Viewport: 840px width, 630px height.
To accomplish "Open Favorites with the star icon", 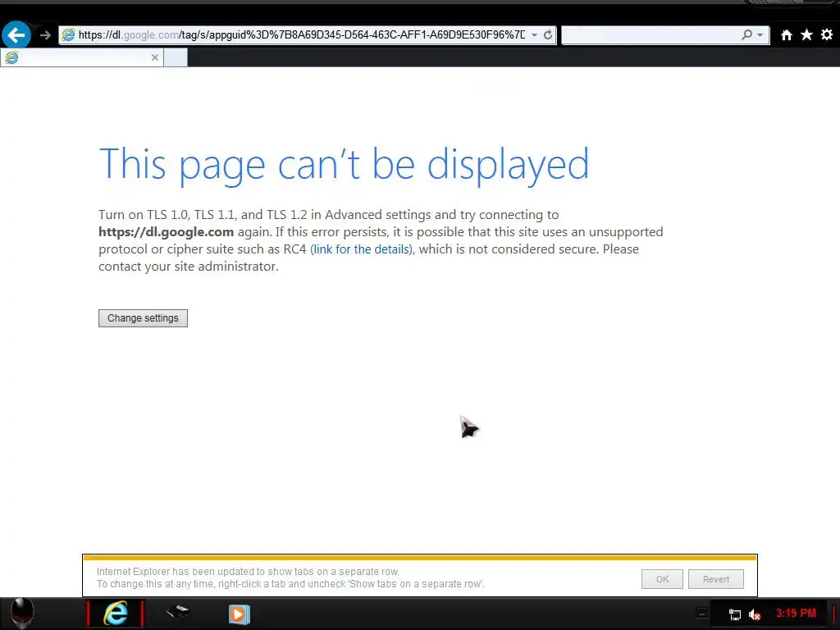I will coord(806,34).
